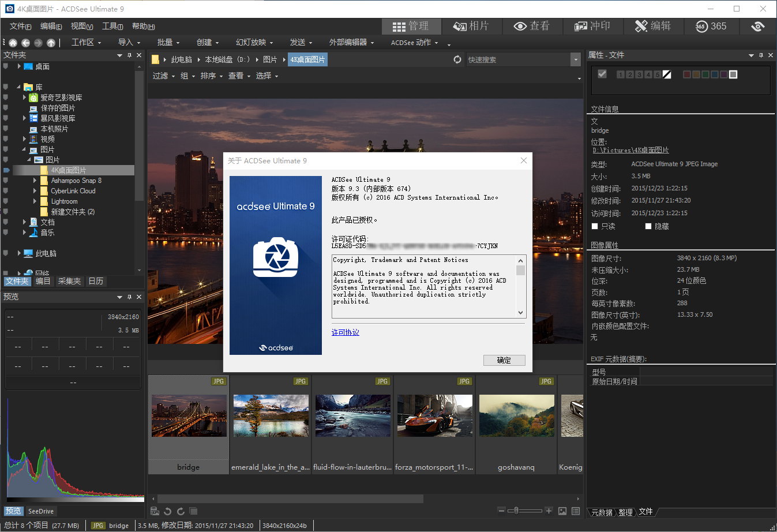
Task: Toggle easy-select marker beside 桌面 folder
Action: pyautogui.click(x=6, y=66)
